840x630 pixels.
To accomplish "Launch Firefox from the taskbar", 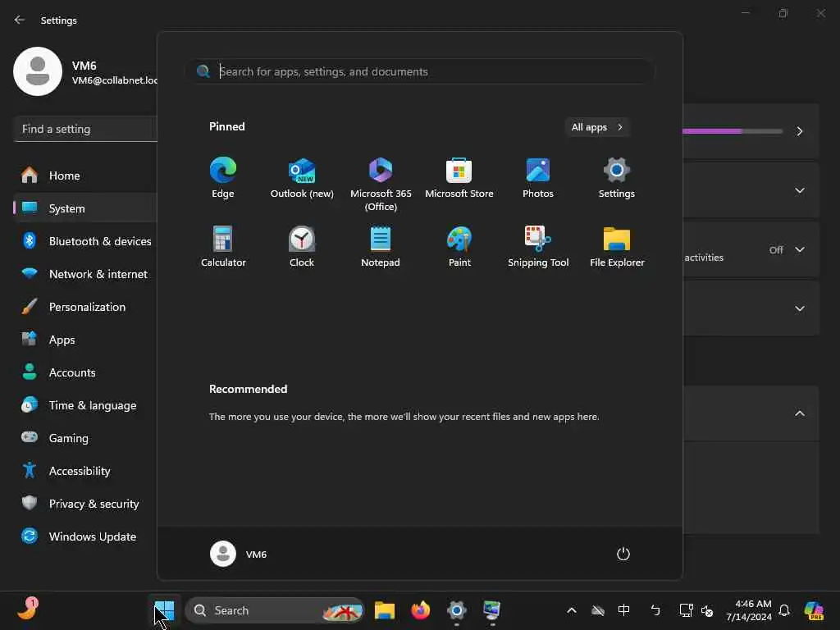I will [421, 610].
